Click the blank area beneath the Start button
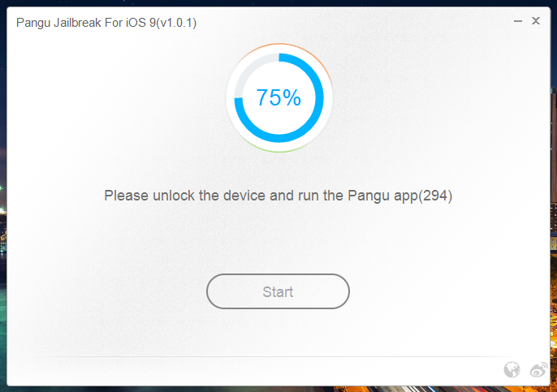The width and height of the screenshot is (557, 392). click(278, 331)
